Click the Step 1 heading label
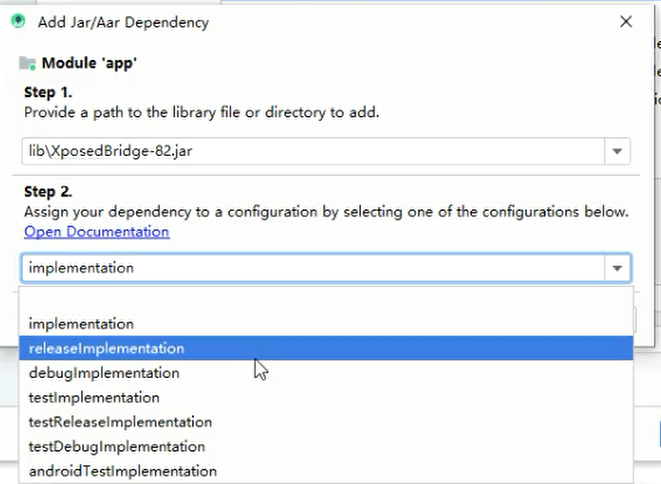The width and height of the screenshot is (661, 484). point(48,92)
